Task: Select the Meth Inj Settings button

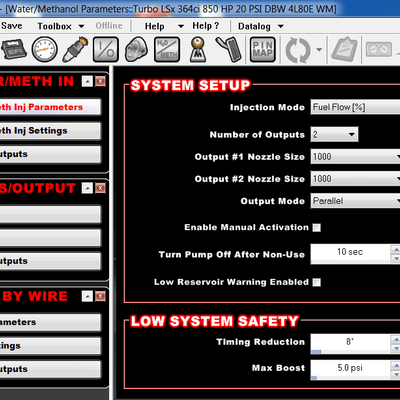Action: pyautogui.click(x=50, y=131)
